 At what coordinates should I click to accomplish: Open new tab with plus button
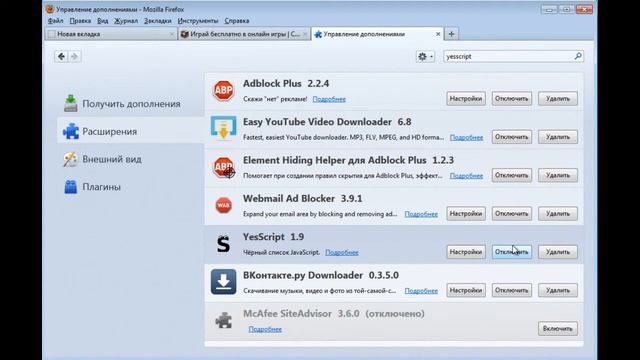point(451,34)
